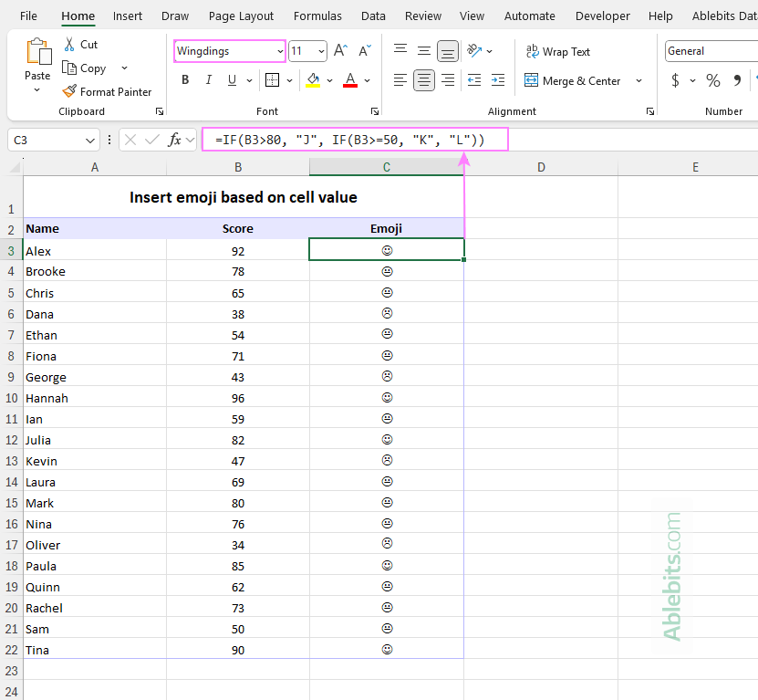Apply percent style number format

pos(712,80)
